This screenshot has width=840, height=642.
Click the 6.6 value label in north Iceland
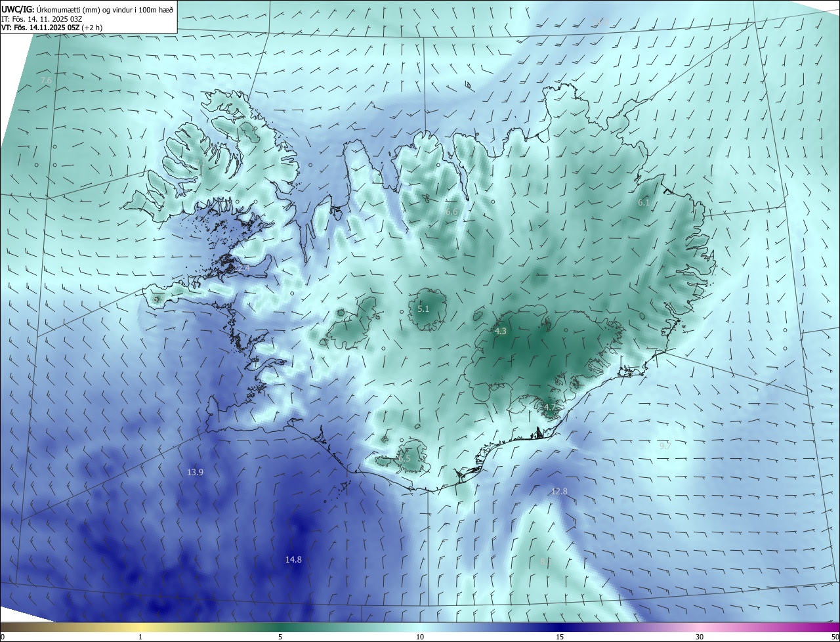point(451,212)
